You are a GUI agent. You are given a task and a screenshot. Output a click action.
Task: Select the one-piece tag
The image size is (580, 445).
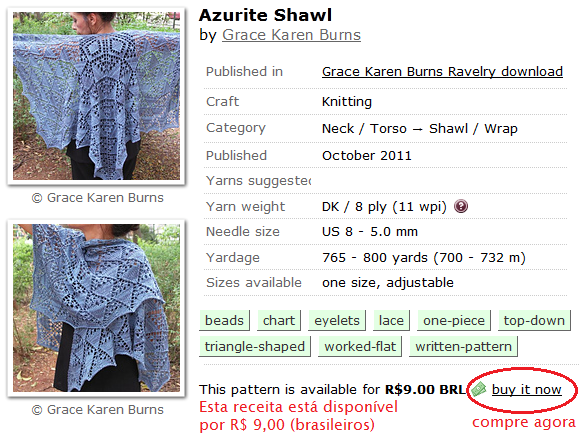click(454, 320)
